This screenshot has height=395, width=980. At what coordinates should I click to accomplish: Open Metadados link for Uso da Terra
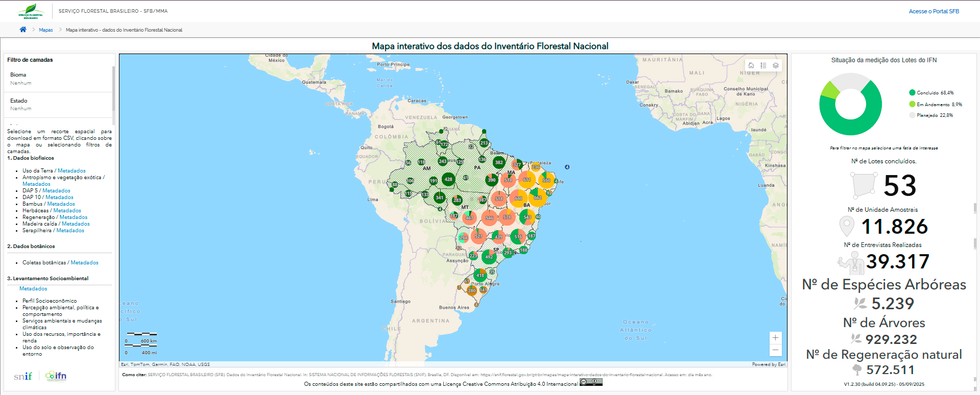(71, 171)
